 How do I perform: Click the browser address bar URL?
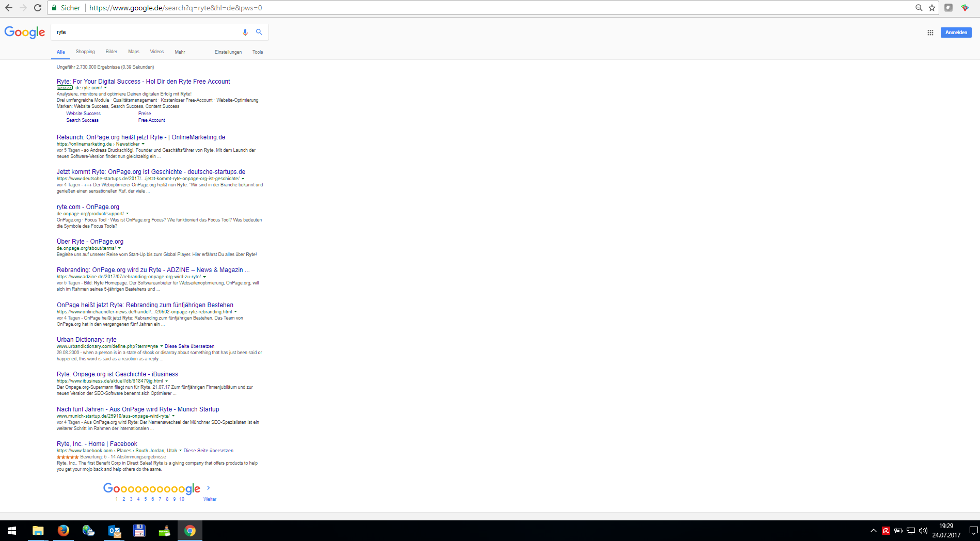click(x=176, y=8)
